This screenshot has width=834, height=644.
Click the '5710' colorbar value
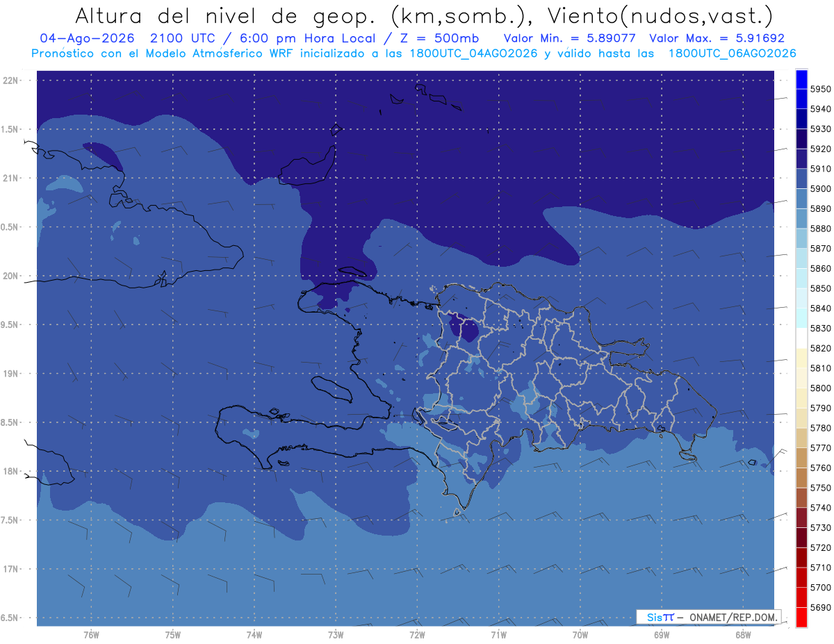(x=820, y=568)
